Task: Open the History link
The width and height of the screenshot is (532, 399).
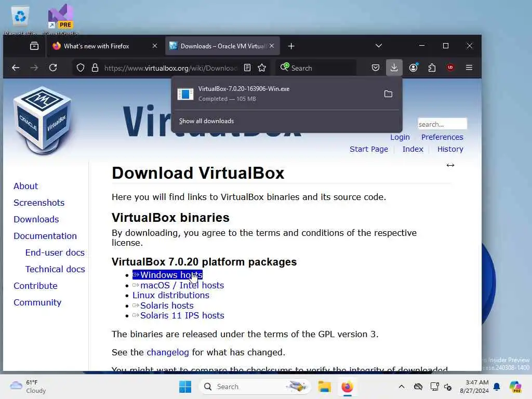Action: pyautogui.click(x=450, y=149)
